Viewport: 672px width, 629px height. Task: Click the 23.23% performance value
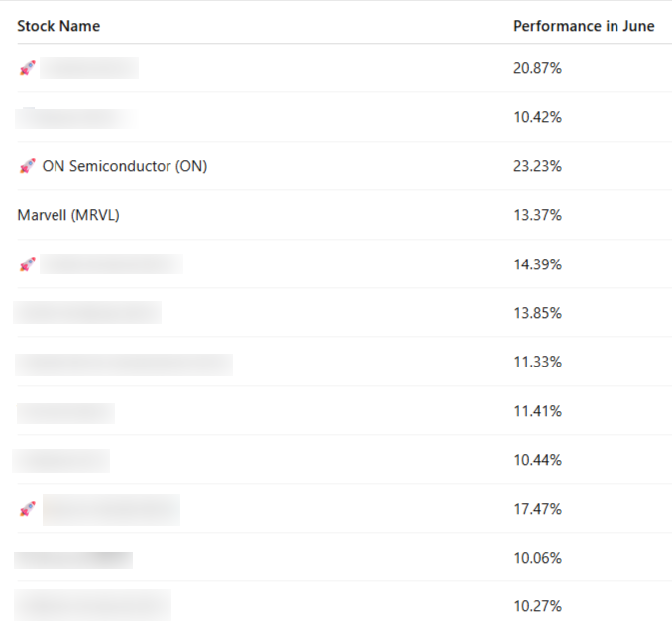point(537,166)
